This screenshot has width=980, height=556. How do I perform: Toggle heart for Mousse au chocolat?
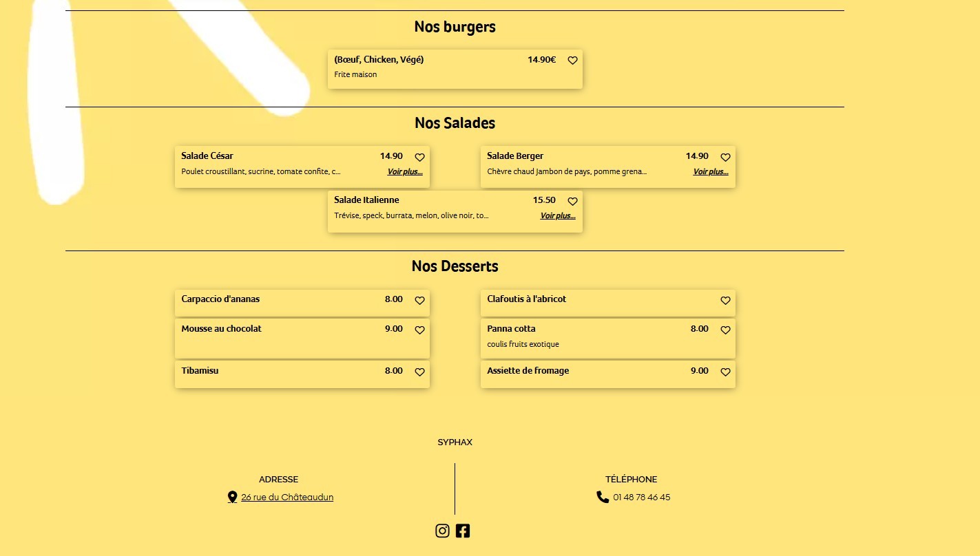419,330
